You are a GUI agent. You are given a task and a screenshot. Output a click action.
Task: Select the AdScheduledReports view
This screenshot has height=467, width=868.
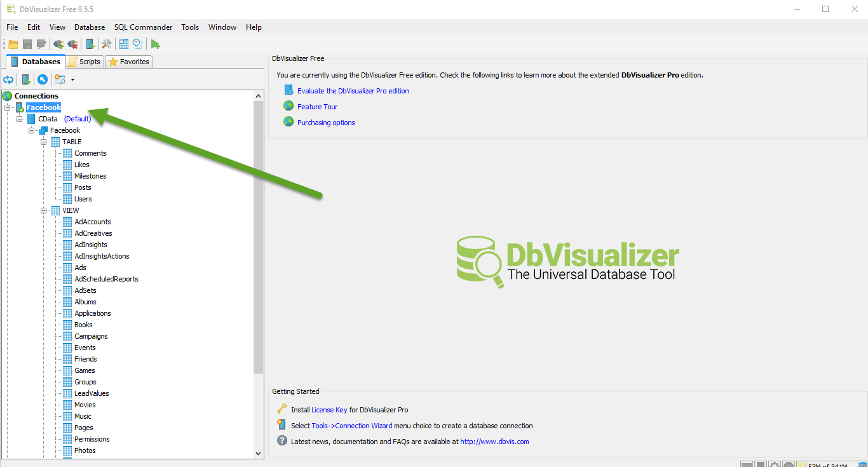106,279
